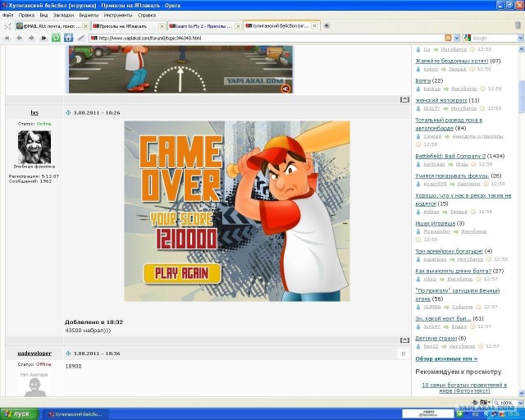Open the images mode dropdown arrow

(x=489, y=403)
